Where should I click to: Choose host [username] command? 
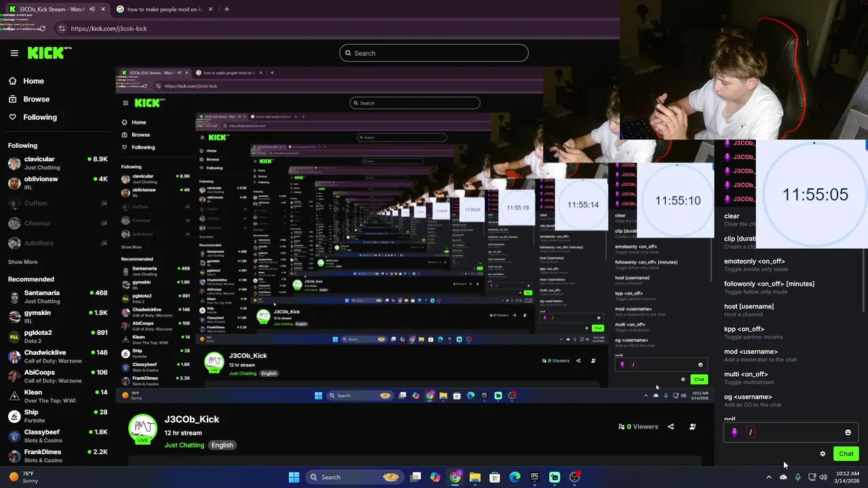click(790, 310)
